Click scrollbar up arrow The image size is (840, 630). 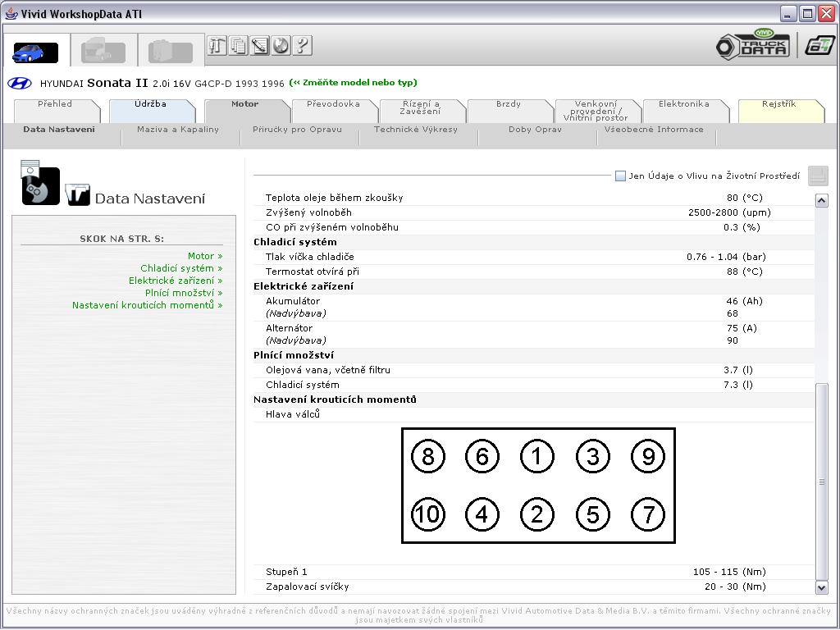pyautogui.click(x=821, y=201)
